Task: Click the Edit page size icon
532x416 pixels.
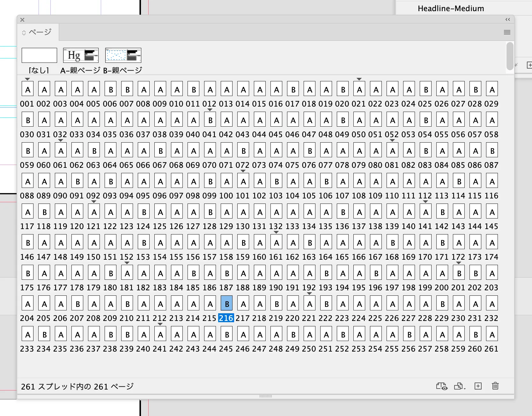Action: pos(460,386)
